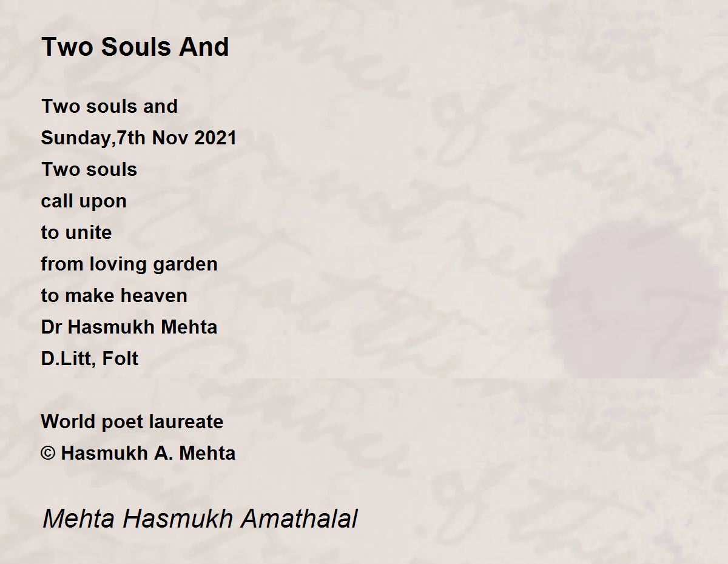
Task: Click the author name Mehta Hasmukh Amathalal
Action: pos(200,519)
